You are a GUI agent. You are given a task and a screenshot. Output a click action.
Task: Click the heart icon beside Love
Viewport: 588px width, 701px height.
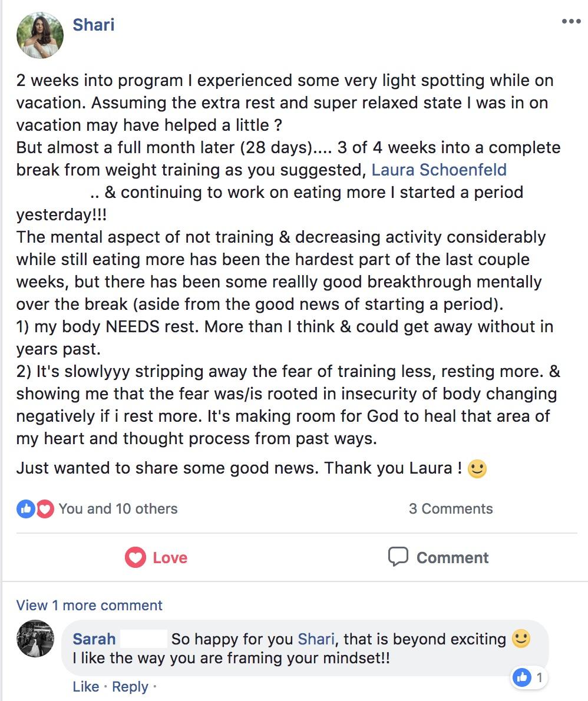point(135,557)
